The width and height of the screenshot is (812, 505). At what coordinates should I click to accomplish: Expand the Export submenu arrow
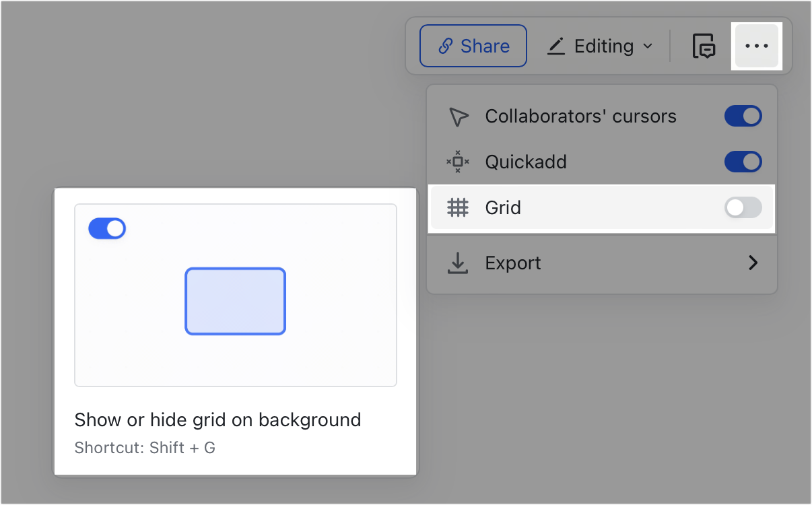753,263
